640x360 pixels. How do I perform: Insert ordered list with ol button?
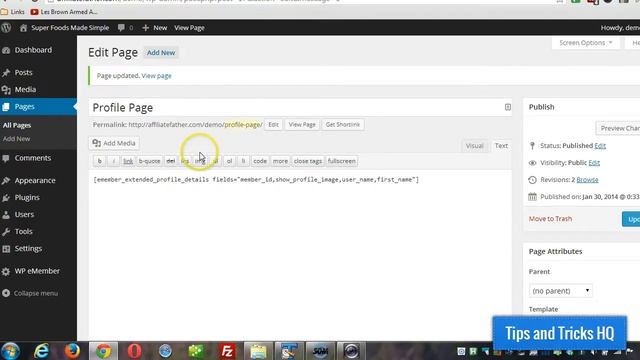click(x=229, y=161)
